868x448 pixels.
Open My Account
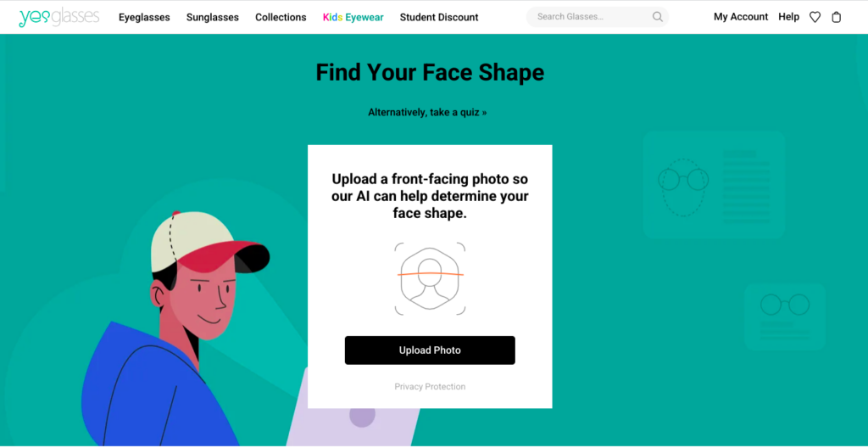point(741,17)
